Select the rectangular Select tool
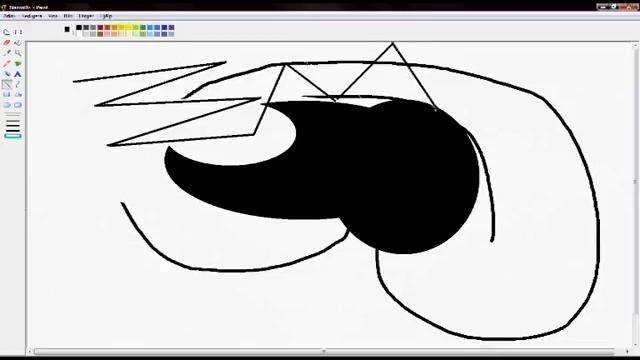640x360 pixels. click(18, 32)
